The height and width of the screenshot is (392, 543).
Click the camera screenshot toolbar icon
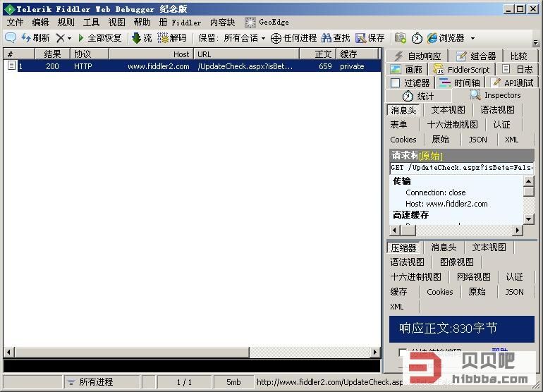pyautogui.click(x=401, y=38)
